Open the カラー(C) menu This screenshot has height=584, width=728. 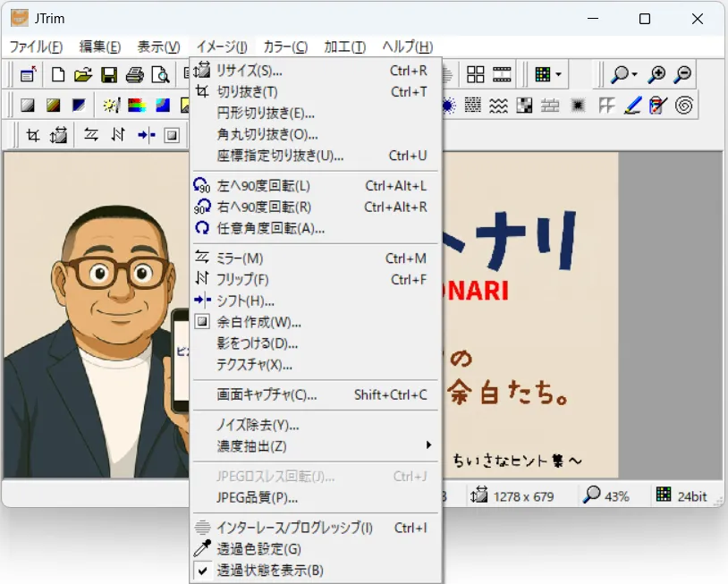285,47
